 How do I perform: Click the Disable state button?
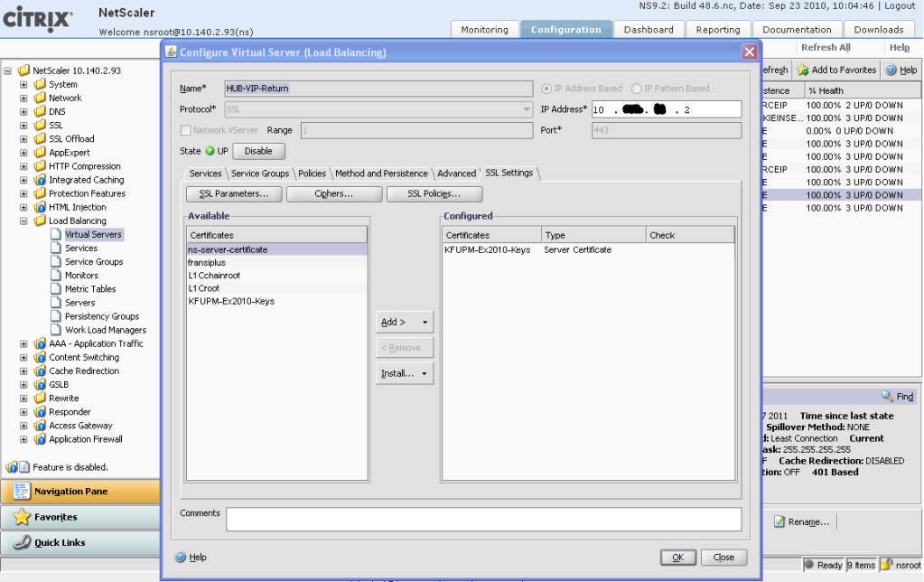(258, 151)
